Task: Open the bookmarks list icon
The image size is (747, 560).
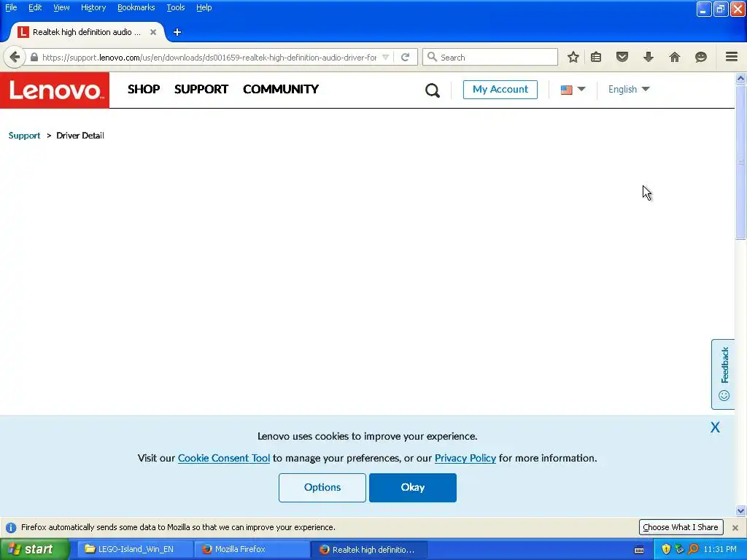Action: coord(596,57)
